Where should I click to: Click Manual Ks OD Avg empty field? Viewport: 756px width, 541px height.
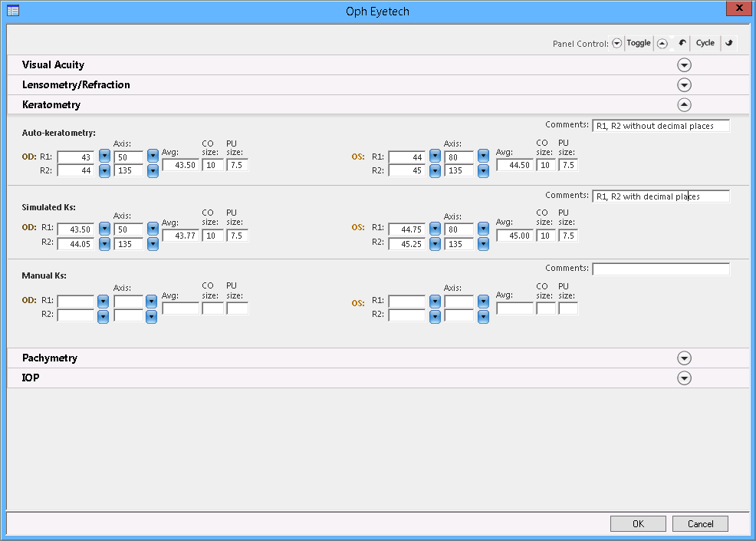tap(180, 308)
